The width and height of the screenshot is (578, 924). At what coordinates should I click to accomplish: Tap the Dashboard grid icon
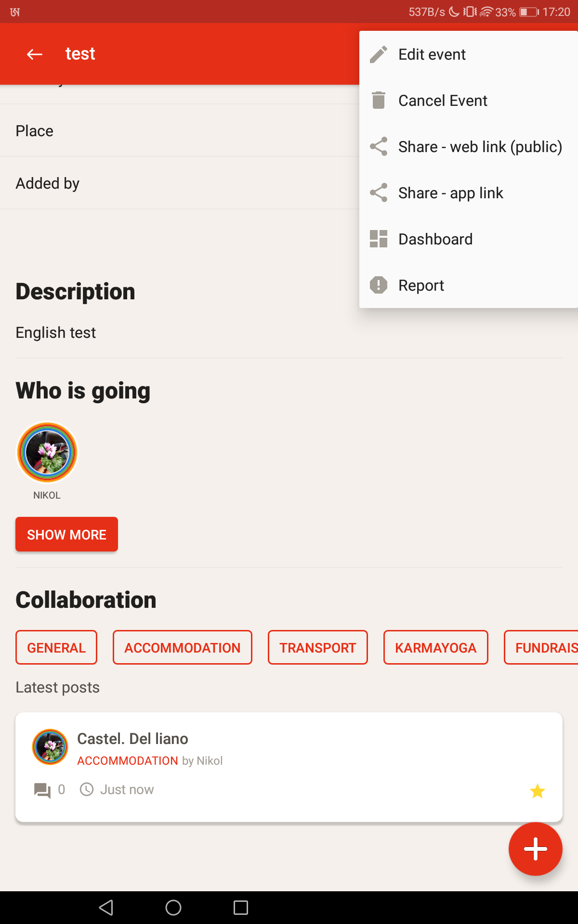tap(379, 239)
